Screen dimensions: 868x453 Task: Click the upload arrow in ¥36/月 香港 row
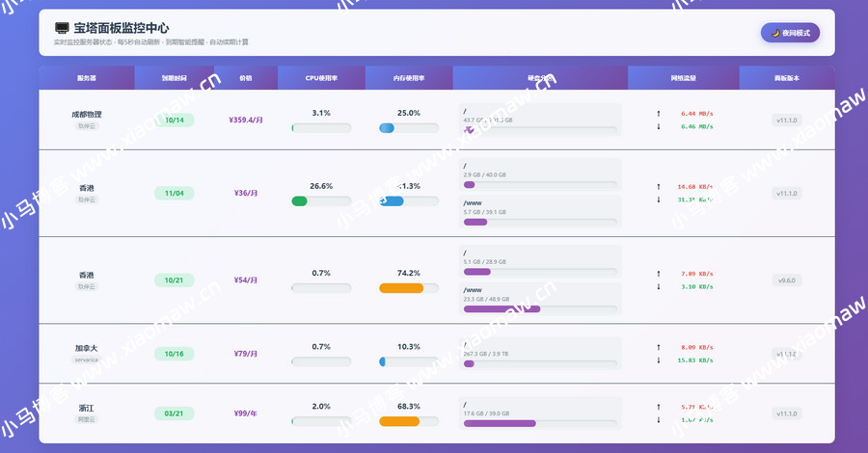659,187
